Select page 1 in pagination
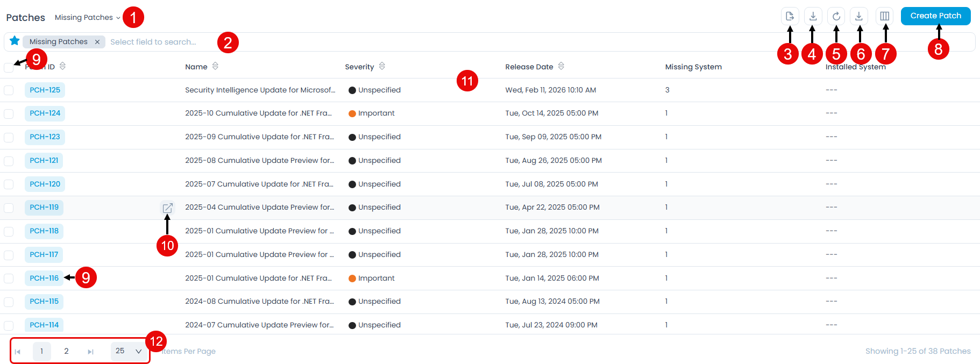Screen dimensions: 980x364 [42, 351]
